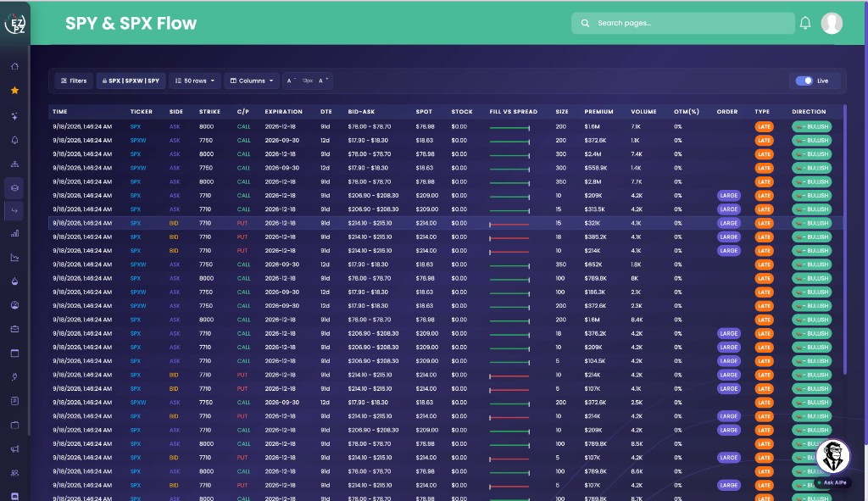This screenshot has width=868, height=501.
Task: Open the 50 rows dropdown
Action: 195,81
